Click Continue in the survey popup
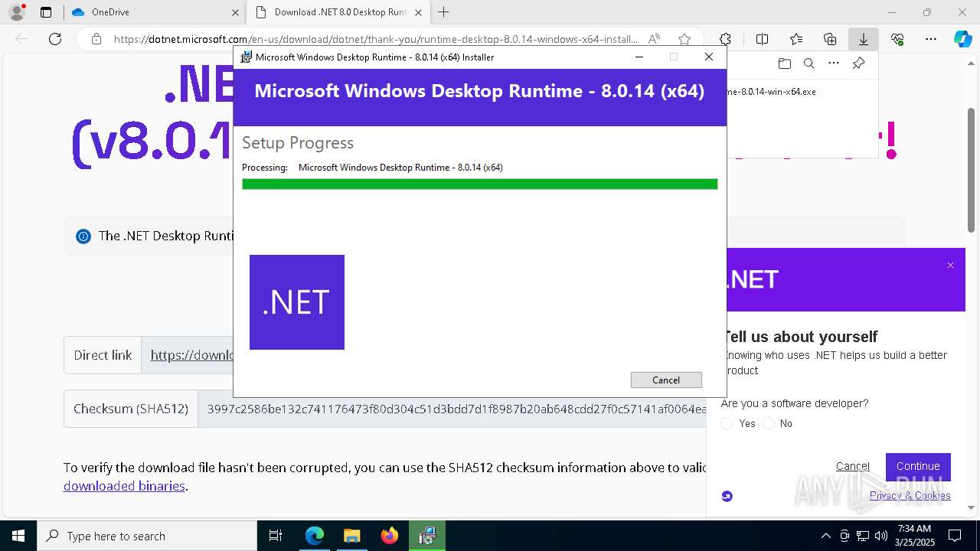 [918, 466]
